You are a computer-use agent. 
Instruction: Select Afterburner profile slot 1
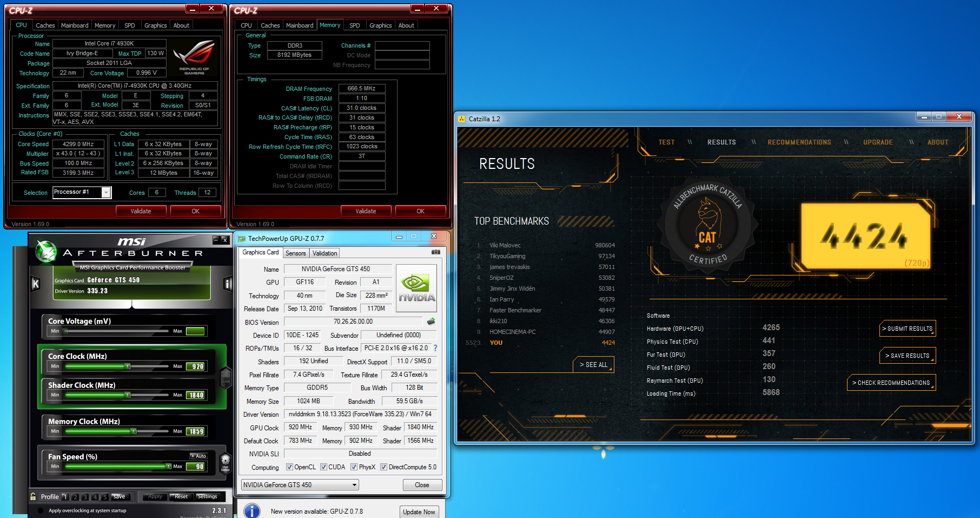65,496
